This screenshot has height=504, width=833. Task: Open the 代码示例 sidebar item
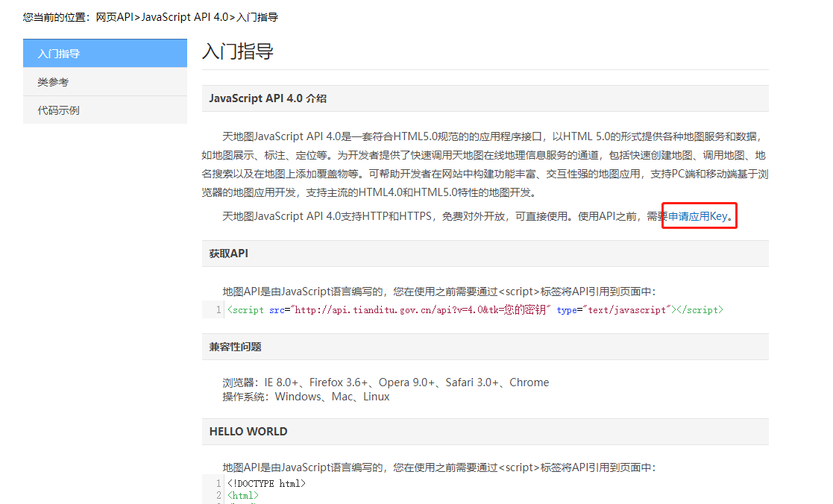(104, 110)
